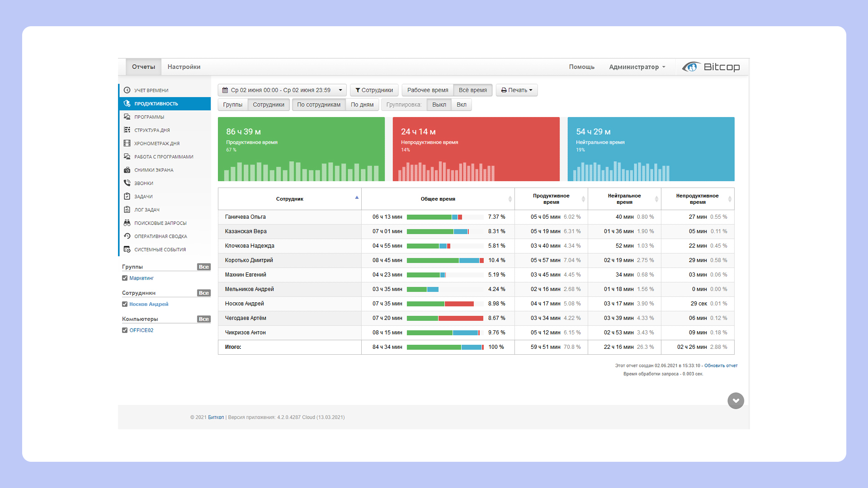Expand the Печать dropdown menu
Image resolution: width=868 pixels, height=488 pixels.
(516, 90)
